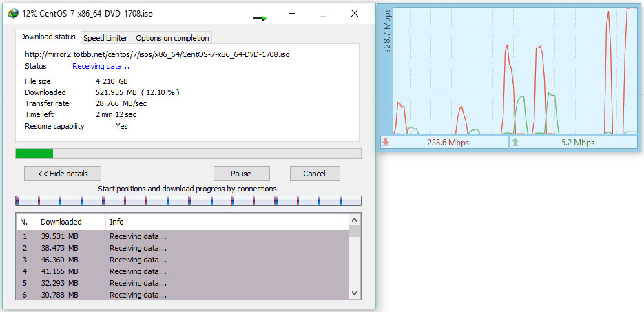Click the file size value 4.210 GB

click(x=112, y=81)
